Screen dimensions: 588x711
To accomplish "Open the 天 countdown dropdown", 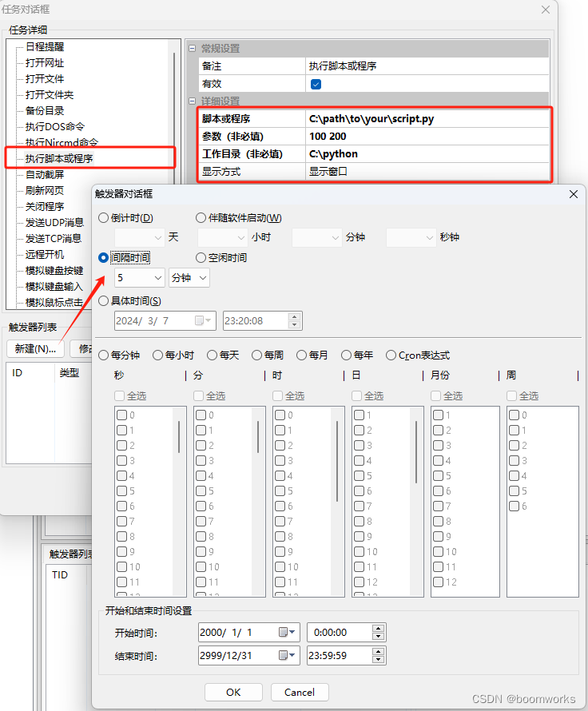I will tap(140, 237).
